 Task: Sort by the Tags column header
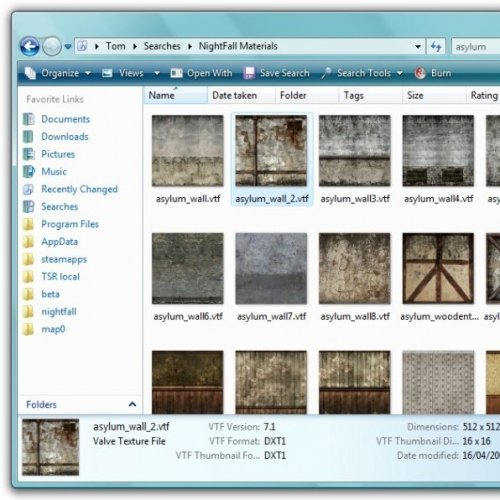(370, 95)
